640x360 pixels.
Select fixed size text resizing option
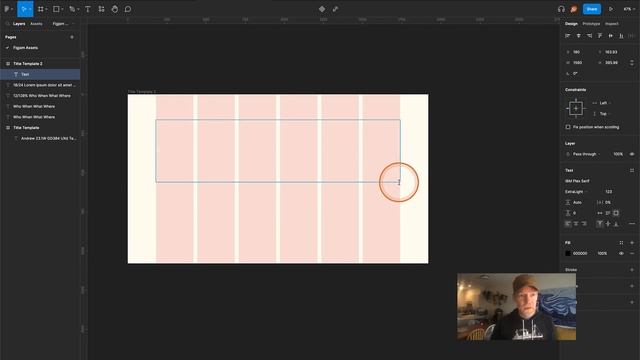click(616, 213)
